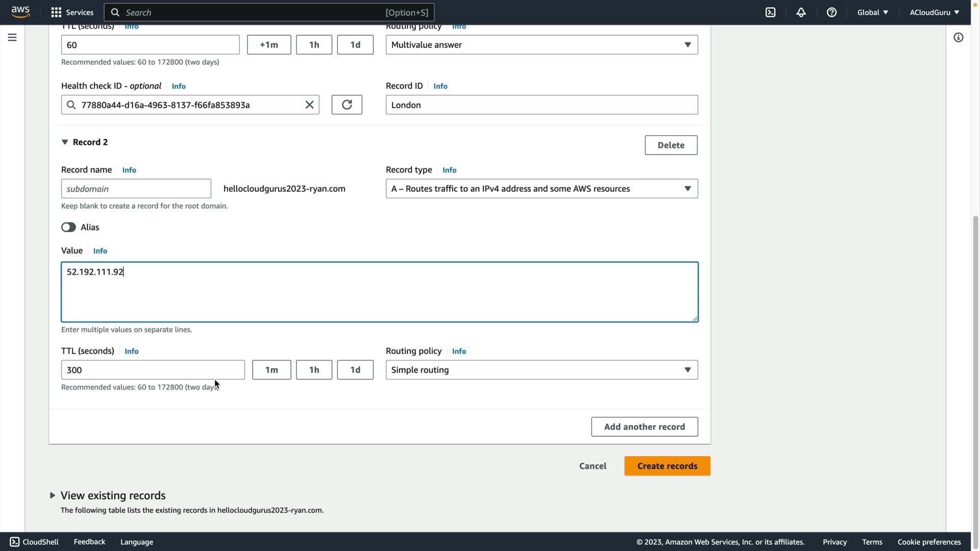Image resolution: width=980 pixels, height=551 pixels.
Task: Click the AWS logo
Action: coord(20,12)
